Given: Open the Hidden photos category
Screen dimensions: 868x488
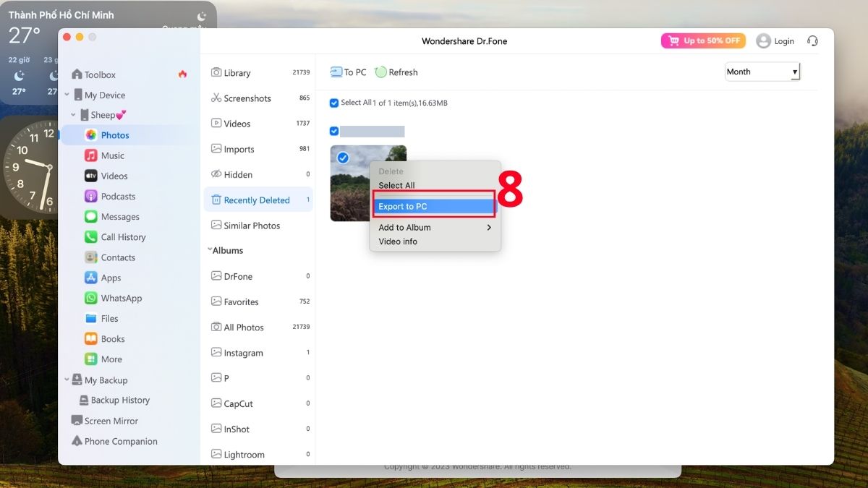Looking at the screenshot, I should click(258, 174).
